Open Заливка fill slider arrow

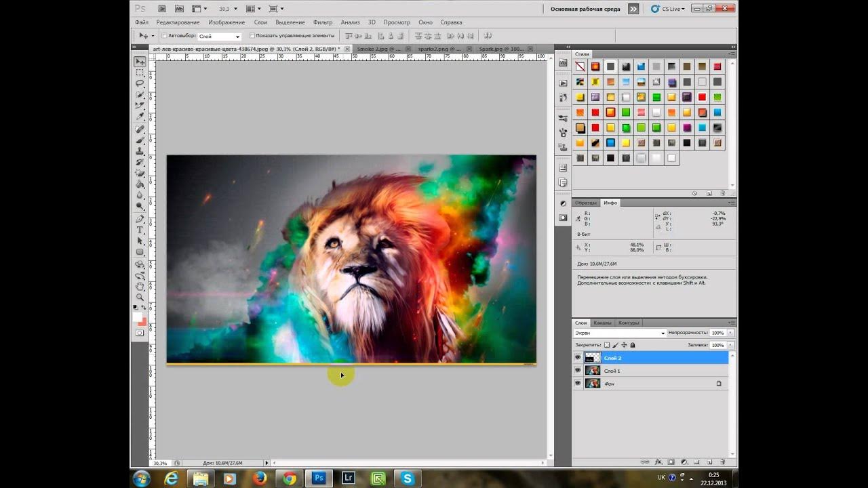(730, 345)
